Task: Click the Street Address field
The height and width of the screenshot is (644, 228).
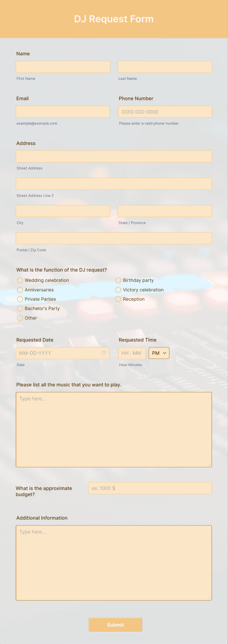Action: [114, 156]
